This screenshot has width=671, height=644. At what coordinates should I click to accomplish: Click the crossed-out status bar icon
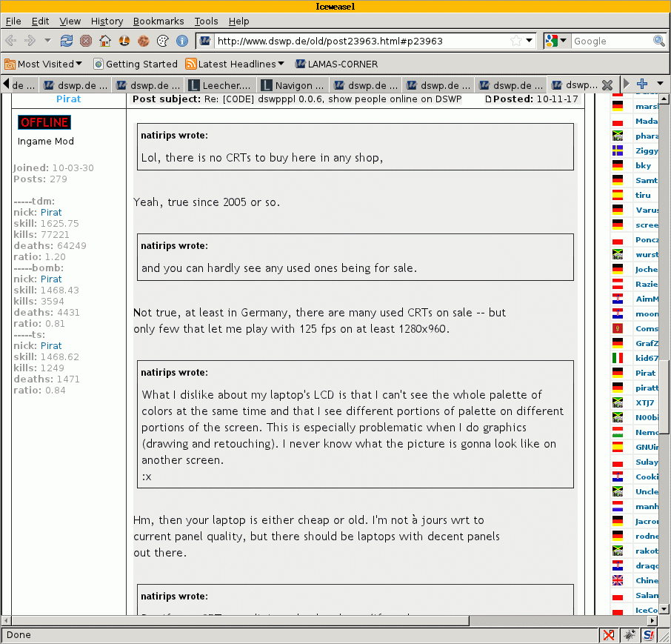(609, 635)
